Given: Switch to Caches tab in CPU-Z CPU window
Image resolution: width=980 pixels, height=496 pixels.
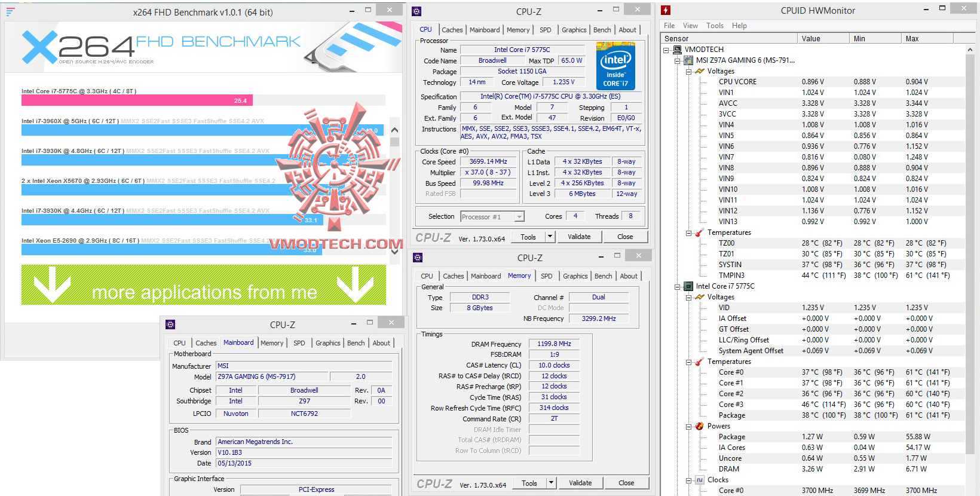Looking at the screenshot, I should point(452,30).
